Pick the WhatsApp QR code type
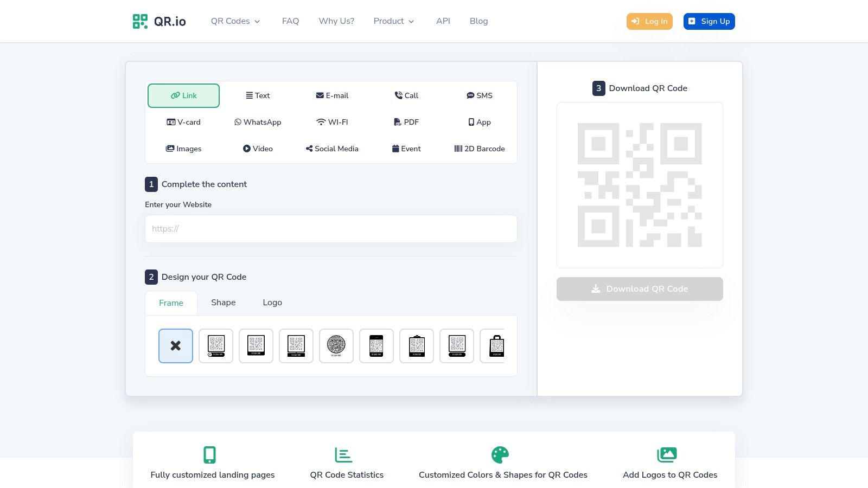The image size is (868, 488). pyautogui.click(x=258, y=122)
